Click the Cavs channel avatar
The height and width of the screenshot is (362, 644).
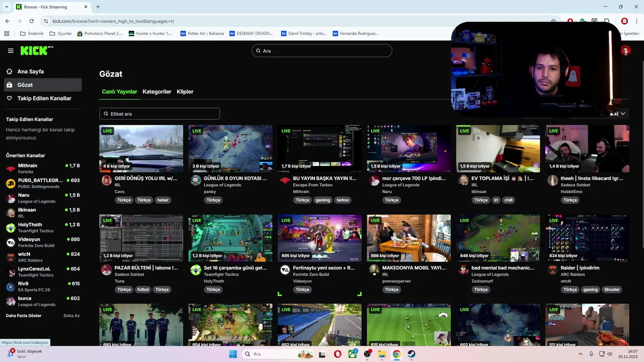click(107, 180)
